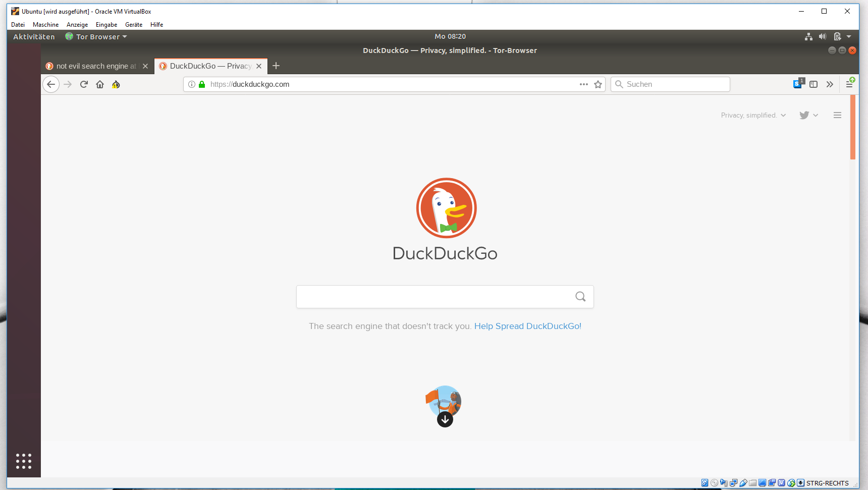868x490 pixels.
Task: Open the NoScript S extension icon
Action: coord(798,84)
